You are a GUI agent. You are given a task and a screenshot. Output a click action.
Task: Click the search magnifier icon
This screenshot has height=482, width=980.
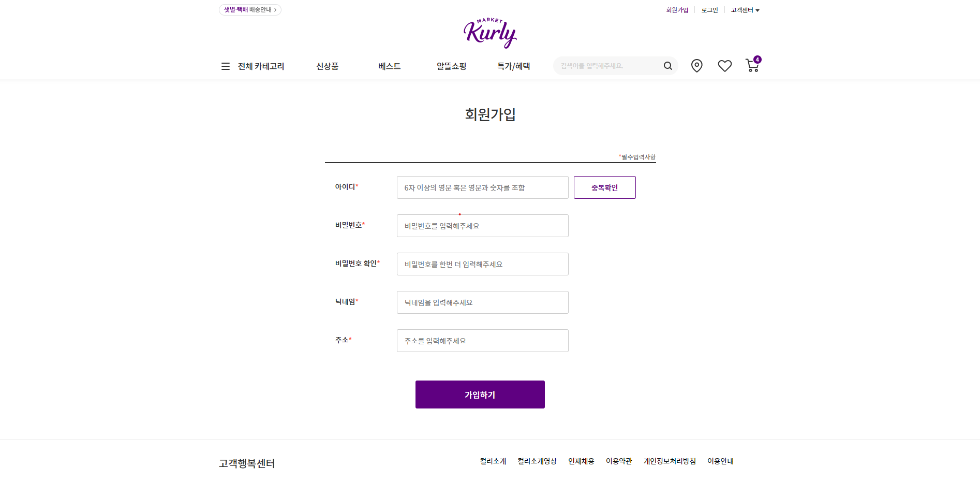667,66
